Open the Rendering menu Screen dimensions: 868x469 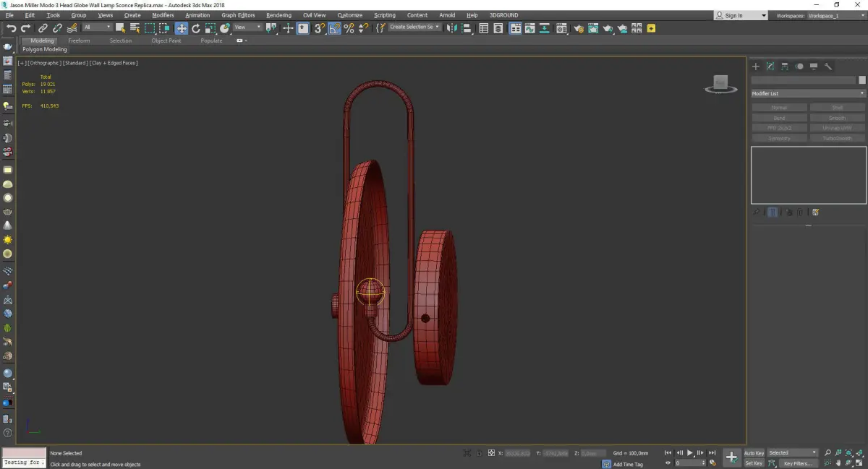(x=278, y=15)
